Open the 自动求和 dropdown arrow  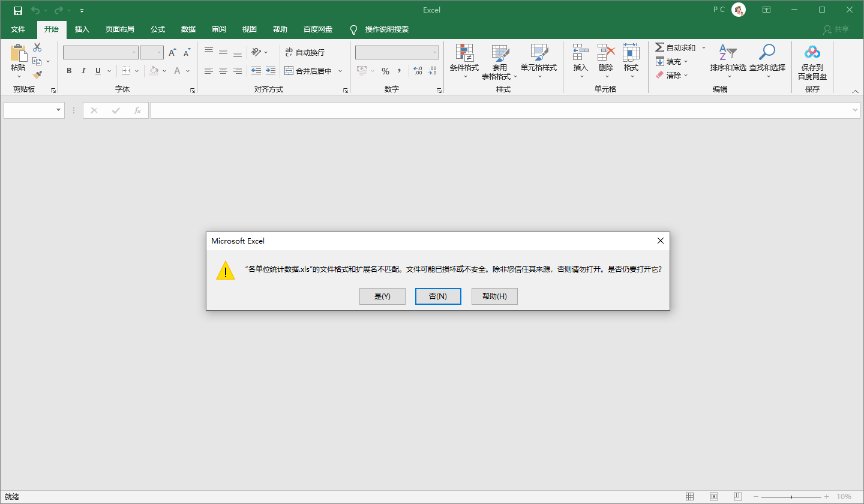704,47
